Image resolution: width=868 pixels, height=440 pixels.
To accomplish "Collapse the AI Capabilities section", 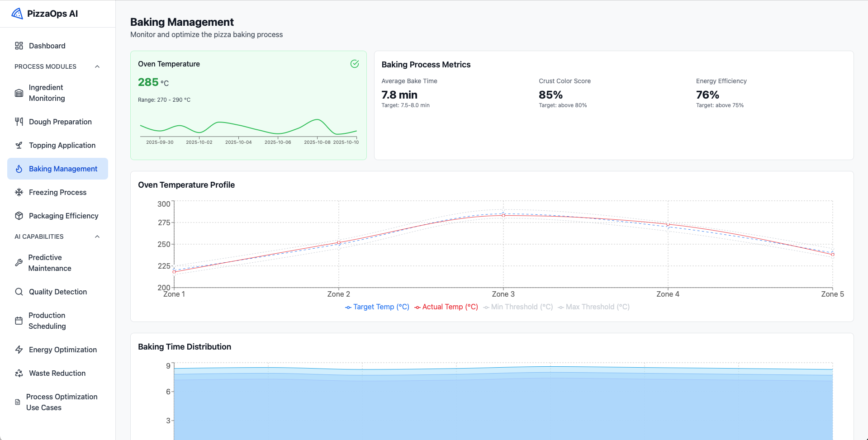I will coord(97,237).
